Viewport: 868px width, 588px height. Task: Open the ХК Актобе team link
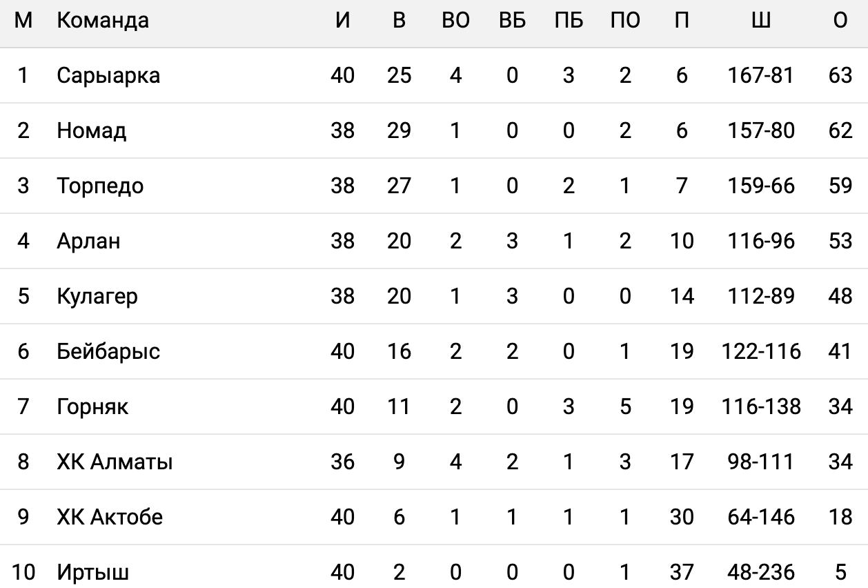(110, 517)
